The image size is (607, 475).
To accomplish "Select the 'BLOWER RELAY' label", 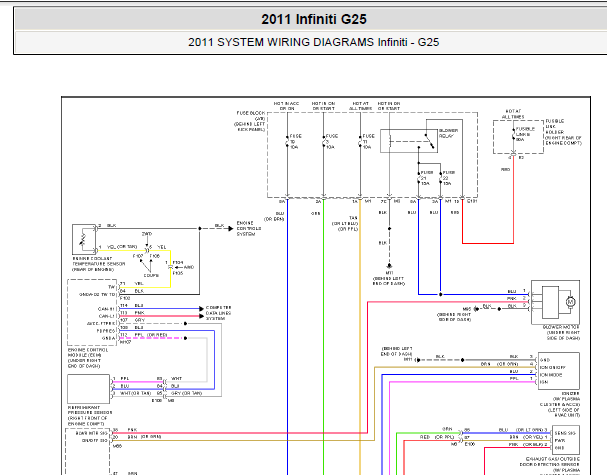I will point(448,133).
